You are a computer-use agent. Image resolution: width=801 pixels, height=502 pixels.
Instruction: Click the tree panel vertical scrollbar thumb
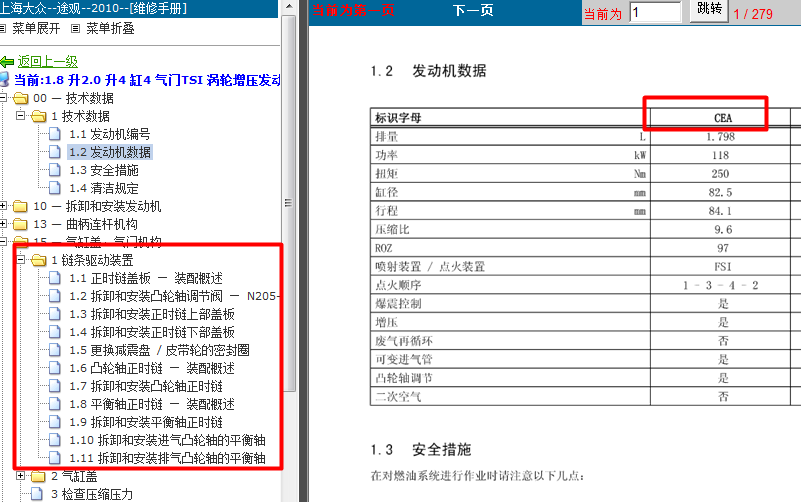289,203
